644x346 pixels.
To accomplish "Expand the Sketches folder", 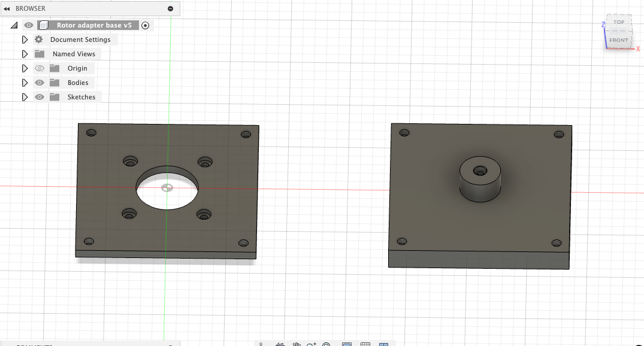I will point(25,97).
